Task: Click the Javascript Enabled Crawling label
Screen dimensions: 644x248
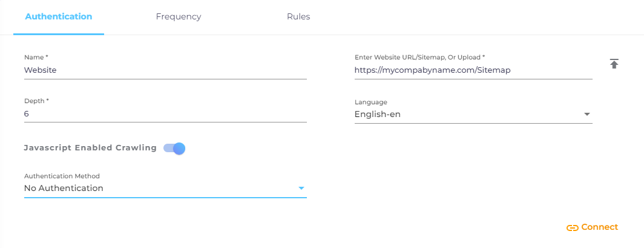Action: tap(90, 148)
